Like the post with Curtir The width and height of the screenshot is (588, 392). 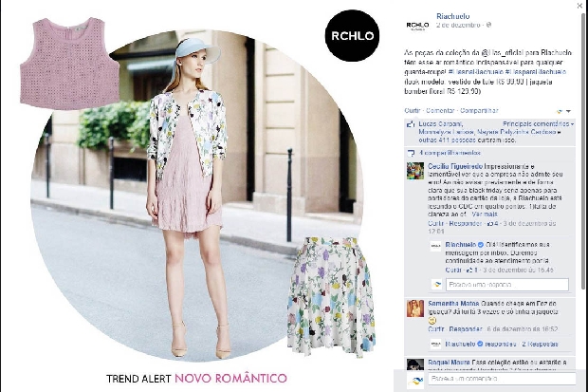click(413, 110)
